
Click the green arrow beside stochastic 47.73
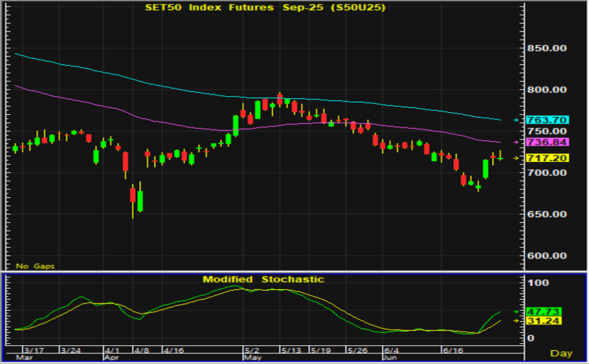click(516, 312)
